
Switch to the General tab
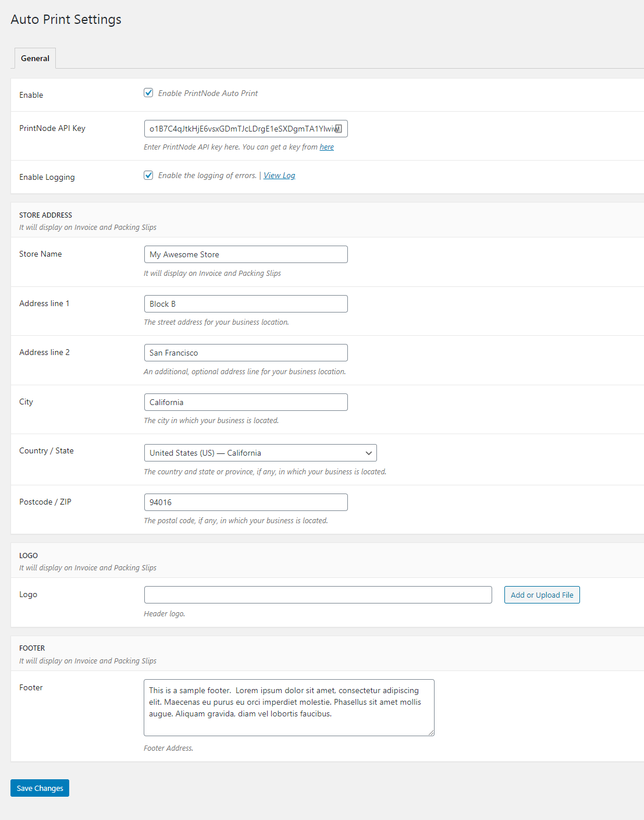coord(35,58)
